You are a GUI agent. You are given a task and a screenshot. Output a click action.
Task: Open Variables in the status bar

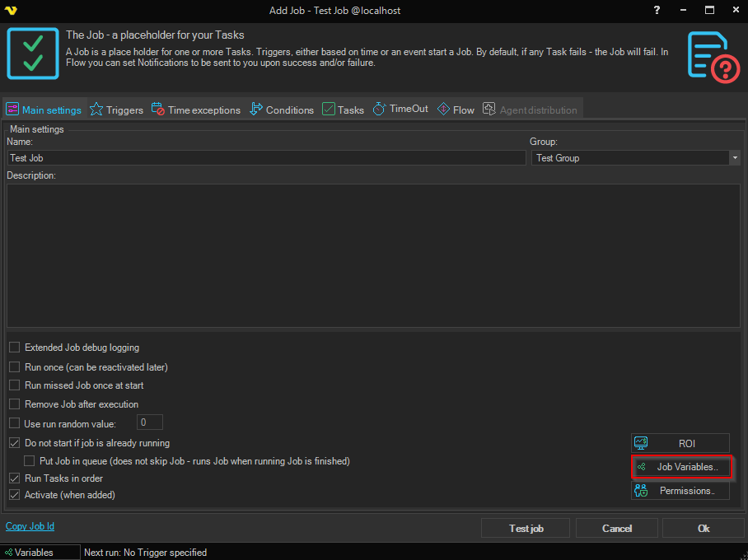pyautogui.click(x=33, y=553)
